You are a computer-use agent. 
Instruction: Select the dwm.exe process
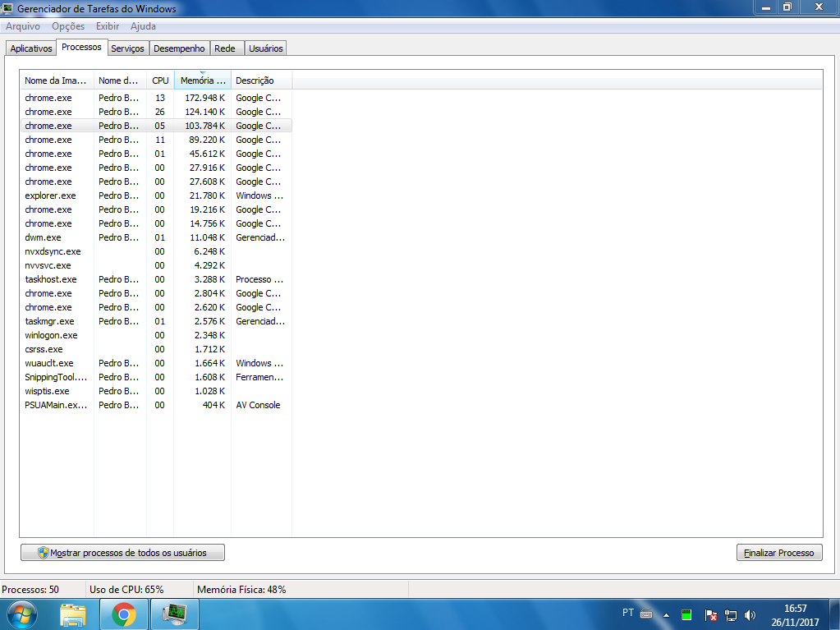coord(156,237)
